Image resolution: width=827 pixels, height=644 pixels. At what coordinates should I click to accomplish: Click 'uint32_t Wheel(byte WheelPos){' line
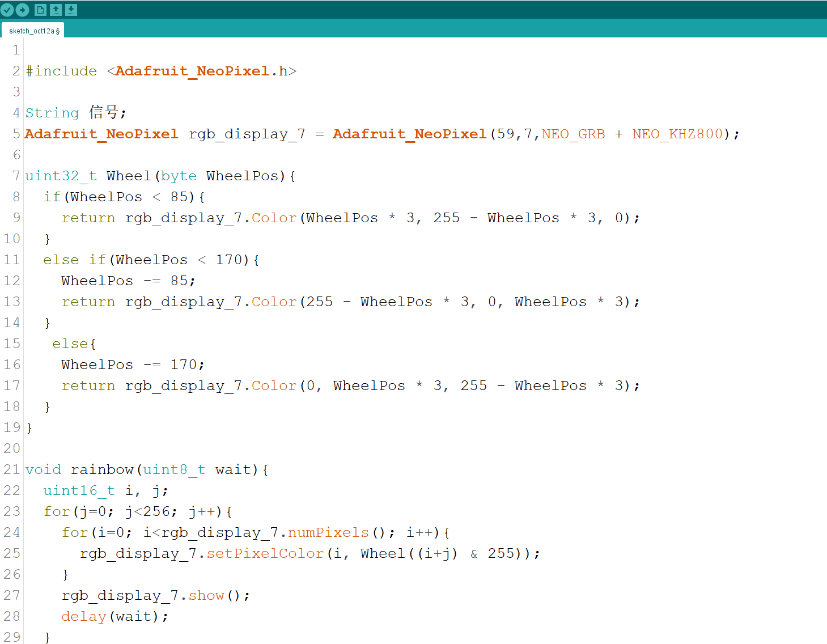160,176
